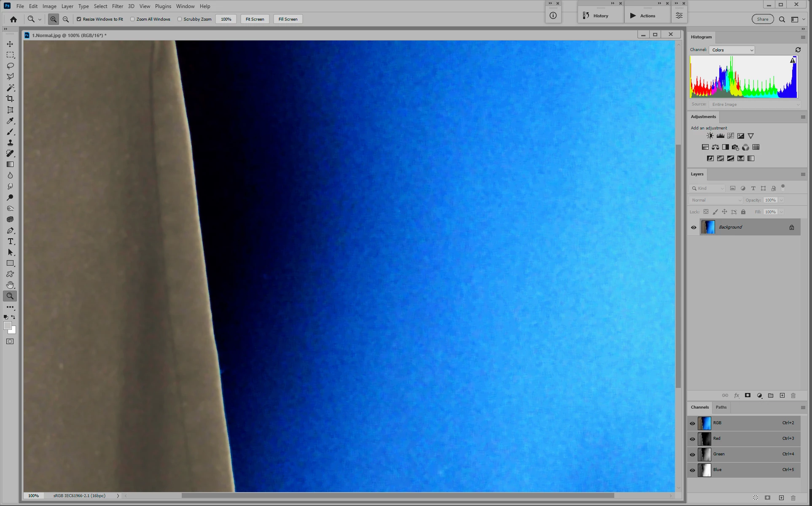The width and height of the screenshot is (812, 506).
Task: Open the Filter menu
Action: pos(117,6)
